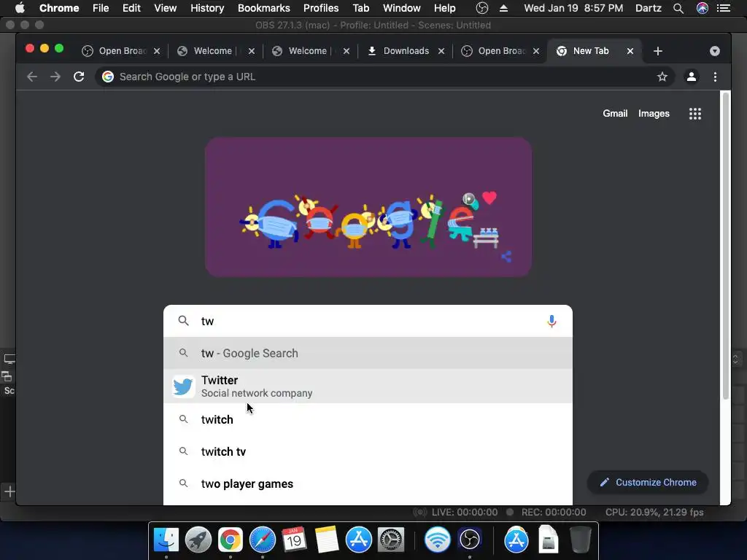Open OBS Studio icon in the Dock

coord(470,540)
